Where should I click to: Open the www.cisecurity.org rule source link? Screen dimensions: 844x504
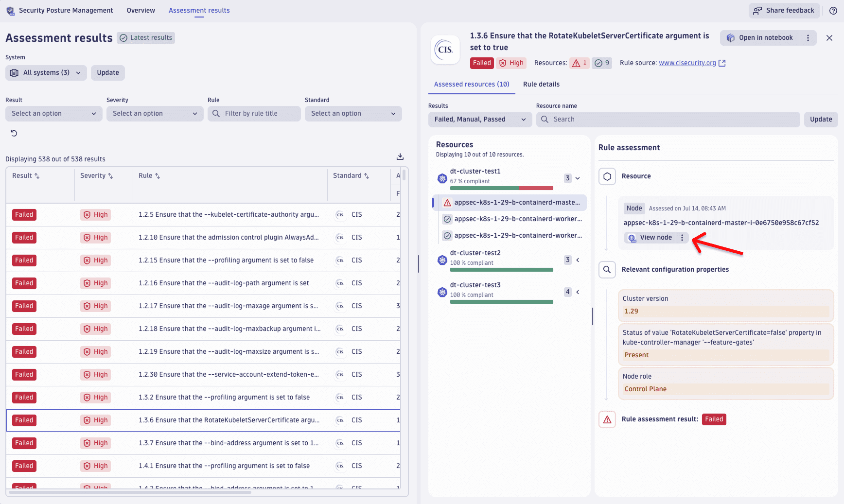pyautogui.click(x=687, y=63)
